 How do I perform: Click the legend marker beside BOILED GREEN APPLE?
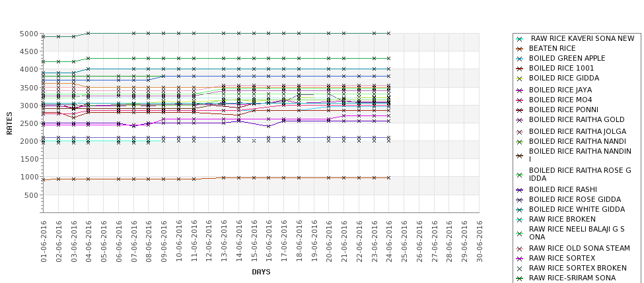[520, 59]
